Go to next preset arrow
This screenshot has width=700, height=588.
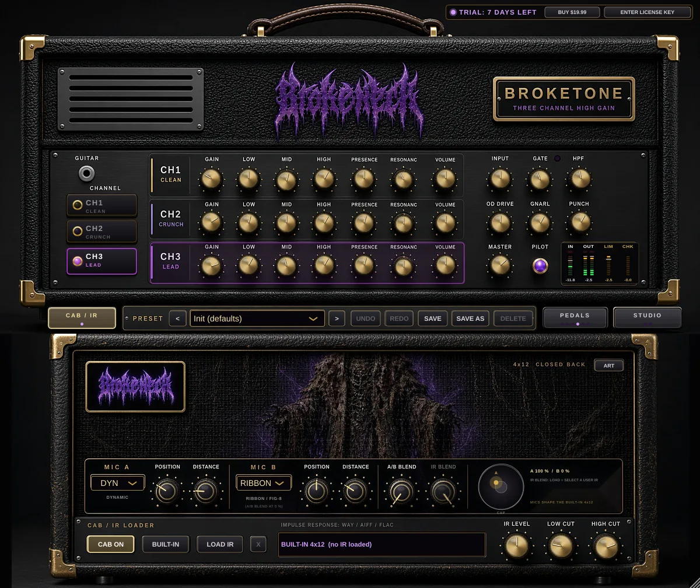[337, 318]
